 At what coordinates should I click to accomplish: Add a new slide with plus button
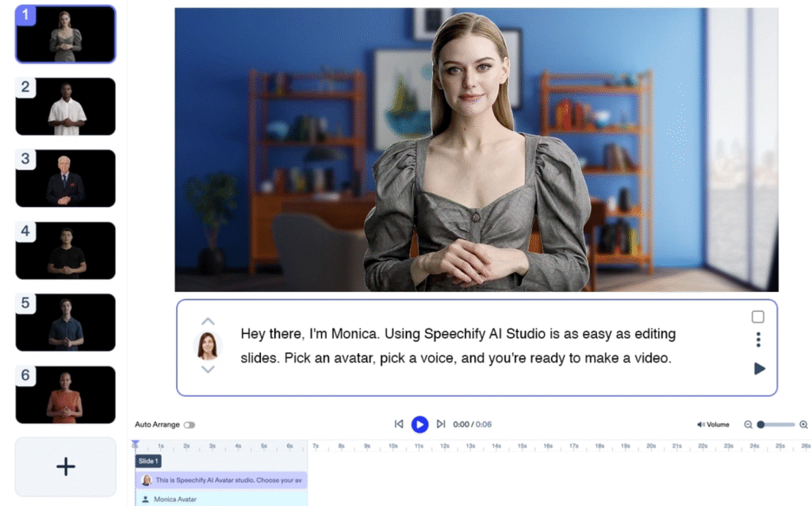tap(66, 466)
